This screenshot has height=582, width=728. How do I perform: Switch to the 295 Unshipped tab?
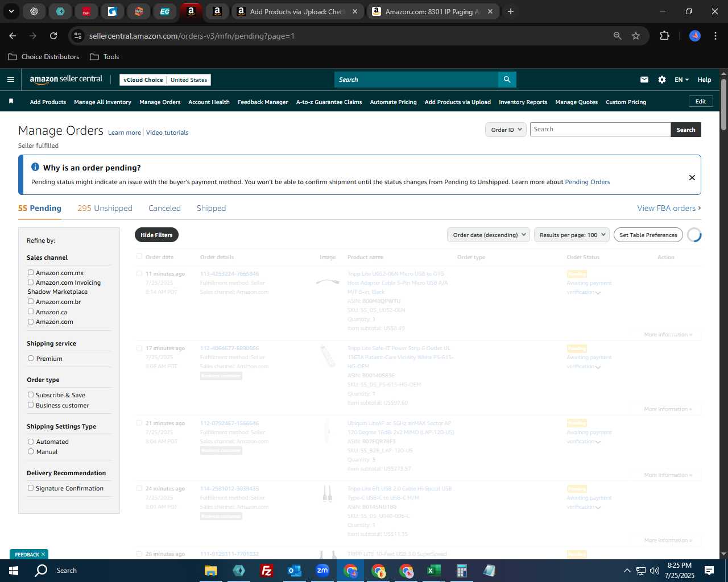(105, 208)
